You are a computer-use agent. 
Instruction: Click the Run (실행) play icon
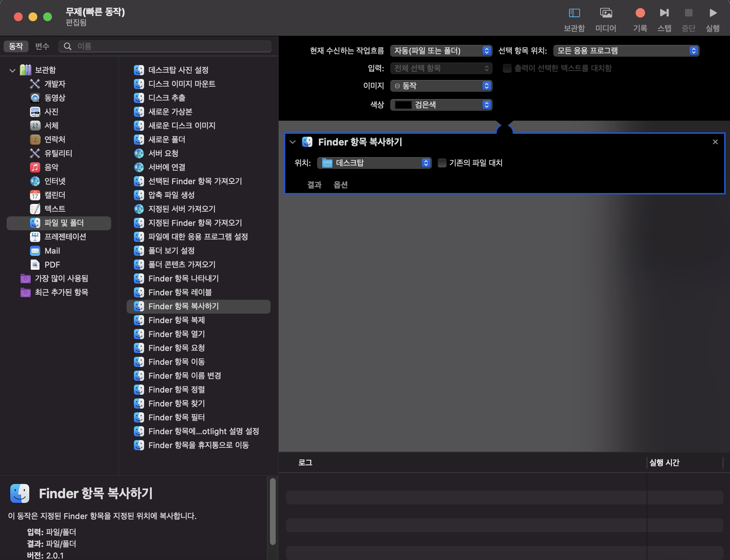point(712,13)
